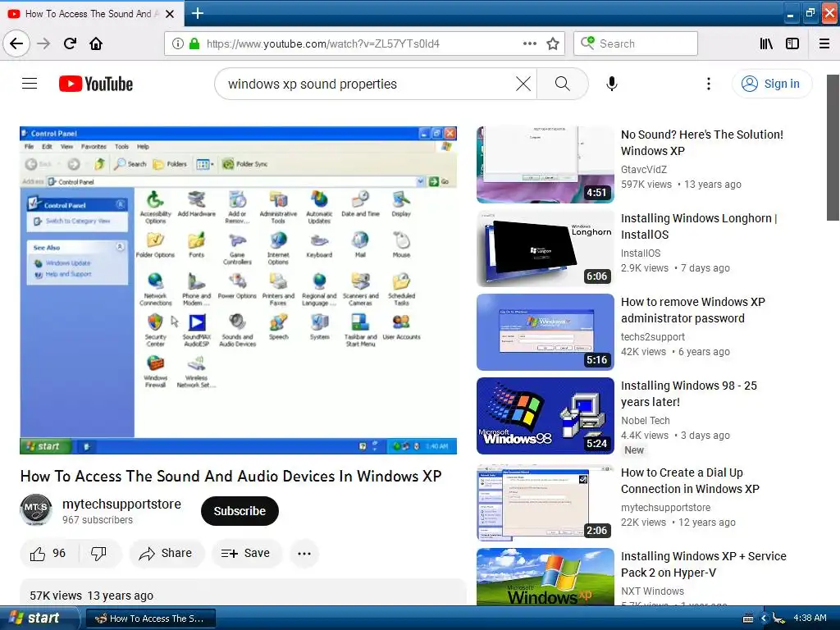This screenshot has width=840, height=630.
Task: Open 'Installing Windows Longhorn | InstallOS' title
Action: (699, 226)
